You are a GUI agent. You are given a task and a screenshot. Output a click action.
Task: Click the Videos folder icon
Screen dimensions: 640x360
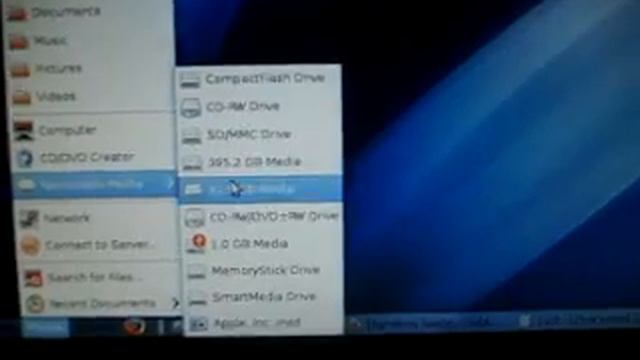[22, 97]
